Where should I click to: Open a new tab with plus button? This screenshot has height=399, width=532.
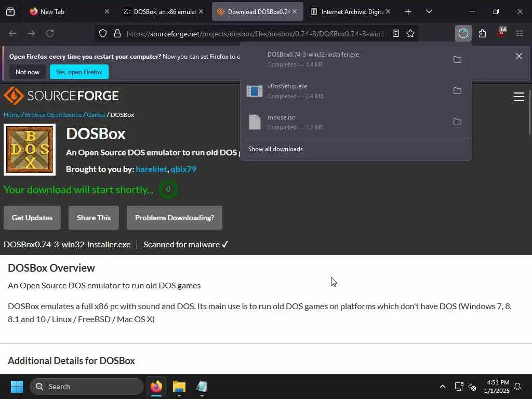click(x=408, y=12)
